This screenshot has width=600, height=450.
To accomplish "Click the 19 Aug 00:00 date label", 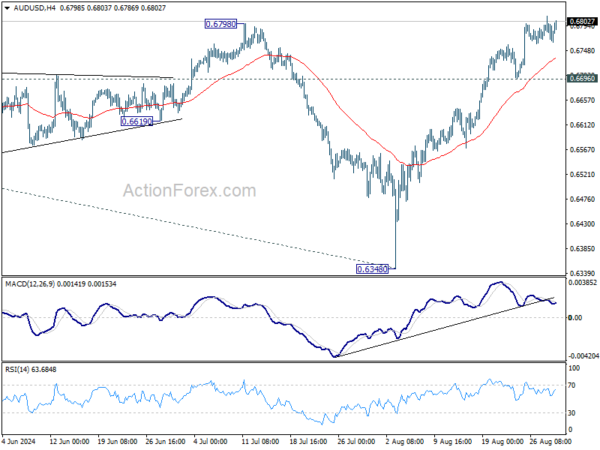I will coord(502,441).
